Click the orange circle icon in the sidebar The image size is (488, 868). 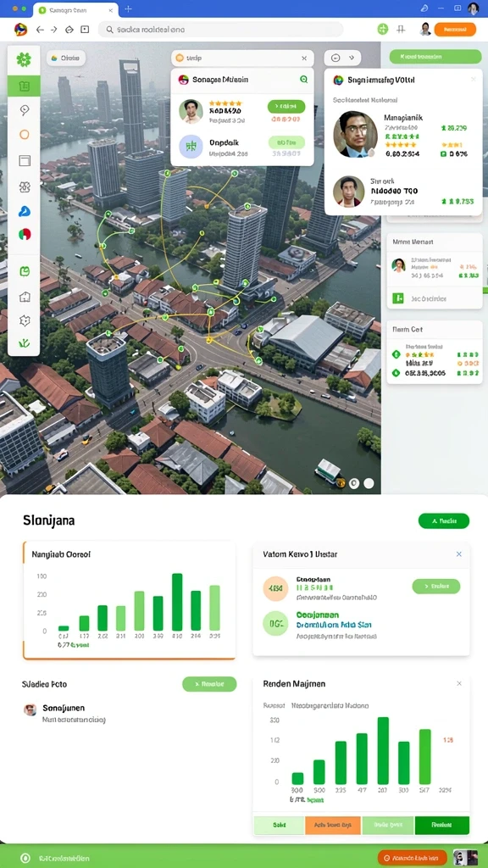(x=25, y=135)
